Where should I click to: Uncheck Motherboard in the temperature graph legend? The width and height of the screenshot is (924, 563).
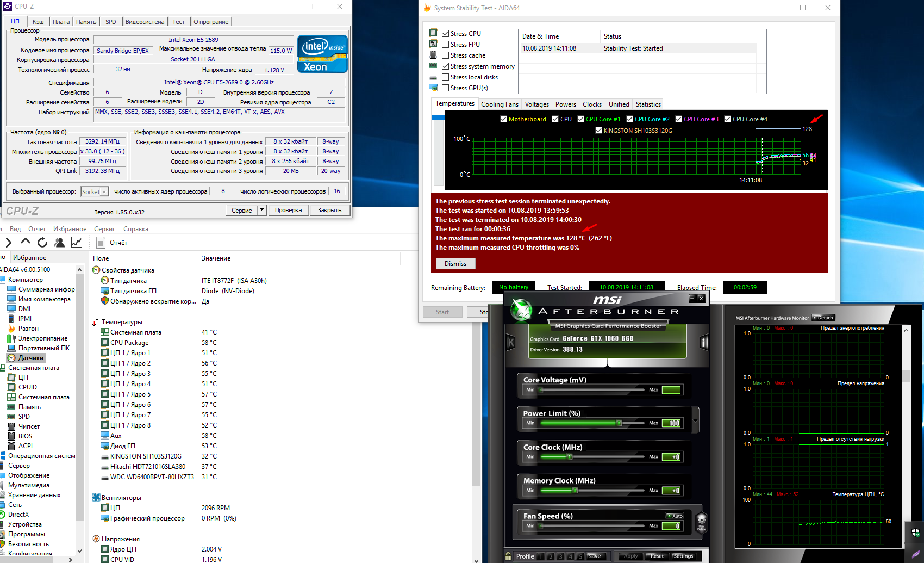coord(504,119)
